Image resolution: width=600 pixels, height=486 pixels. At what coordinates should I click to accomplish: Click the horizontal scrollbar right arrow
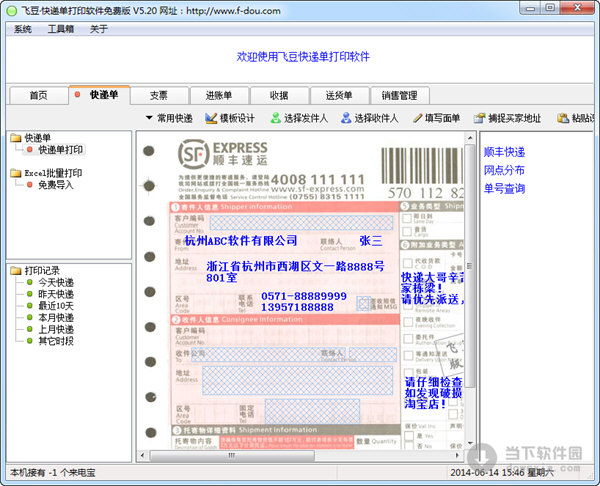pyautogui.click(x=457, y=455)
